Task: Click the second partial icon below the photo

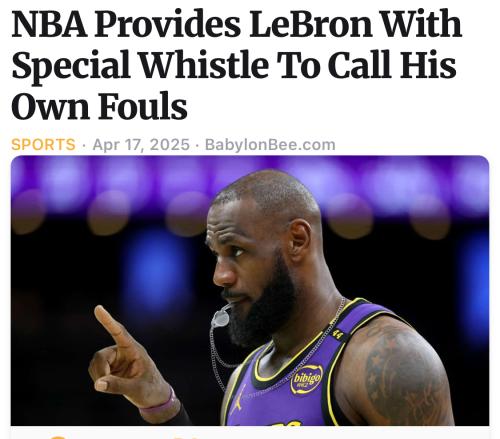Action: click(180, 437)
